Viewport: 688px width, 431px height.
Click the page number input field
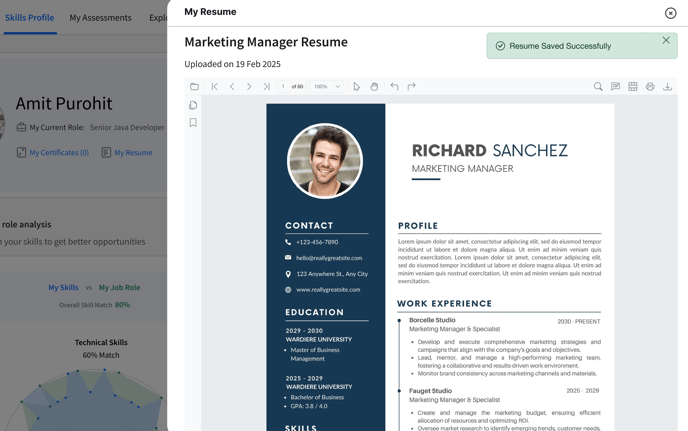point(283,86)
